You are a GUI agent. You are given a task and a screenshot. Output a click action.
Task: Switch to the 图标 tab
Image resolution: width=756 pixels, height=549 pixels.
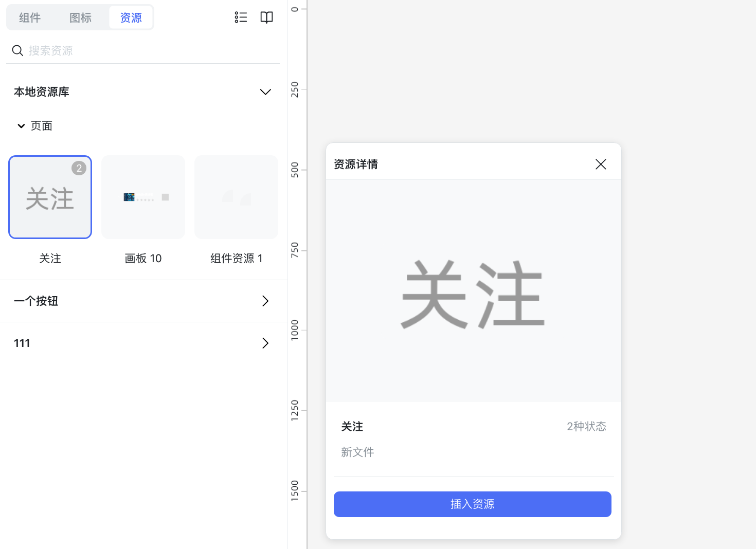coord(80,17)
